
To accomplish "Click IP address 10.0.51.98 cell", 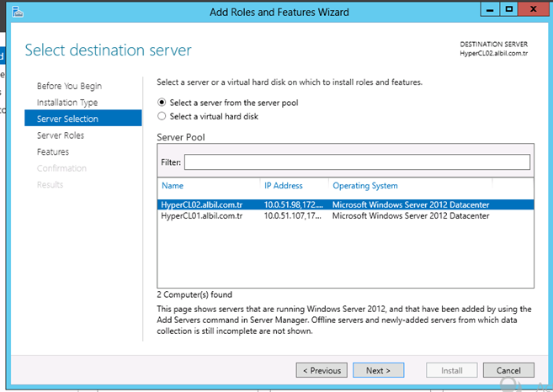I will tap(293, 204).
